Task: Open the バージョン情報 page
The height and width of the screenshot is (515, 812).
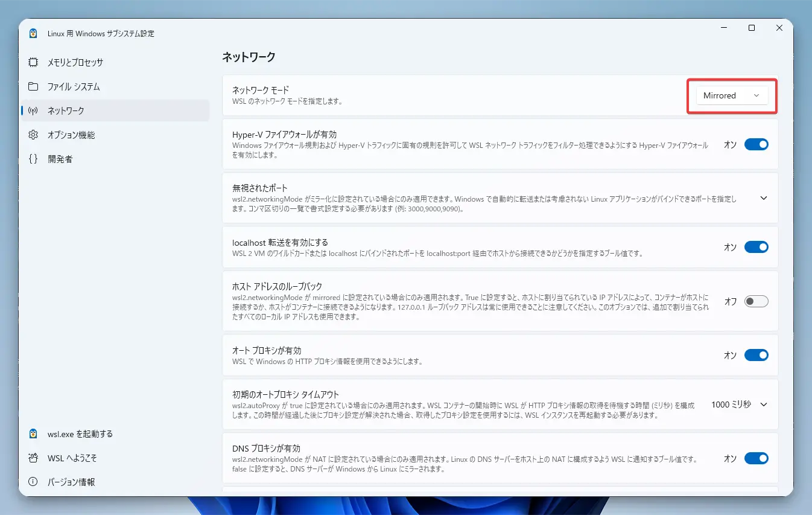Action: 71,482
